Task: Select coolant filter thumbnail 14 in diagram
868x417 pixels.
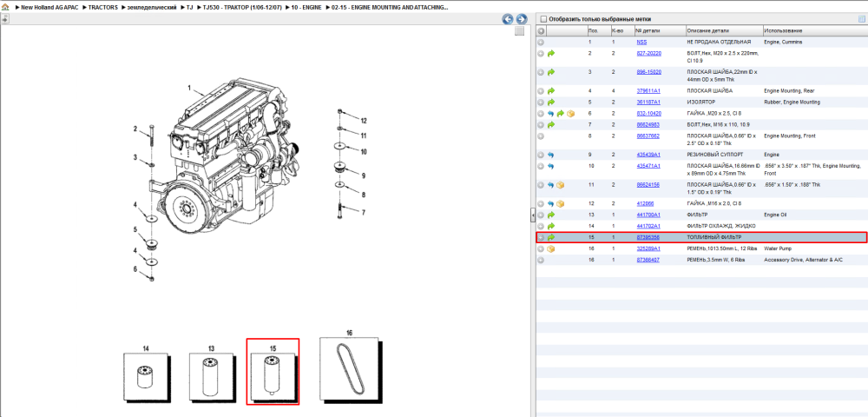Action: [148, 376]
